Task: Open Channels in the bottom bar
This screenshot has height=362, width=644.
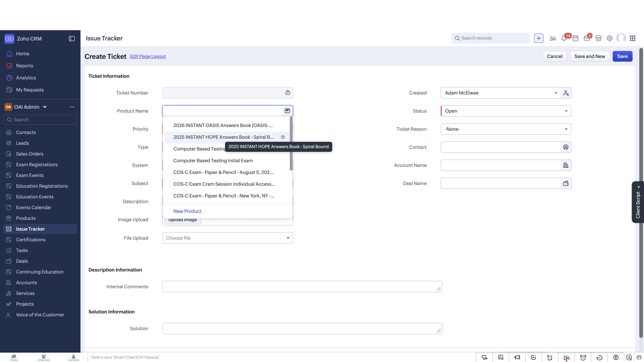Action: coord(43,357)
